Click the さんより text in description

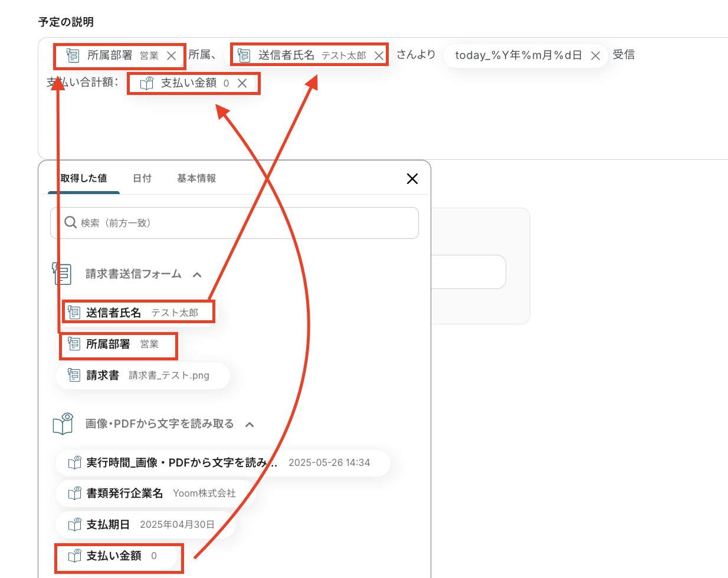click(x=416, y=54)
